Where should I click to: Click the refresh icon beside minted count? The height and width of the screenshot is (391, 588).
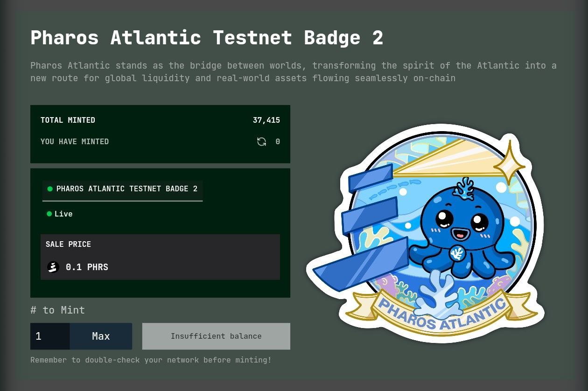(261, 141)
